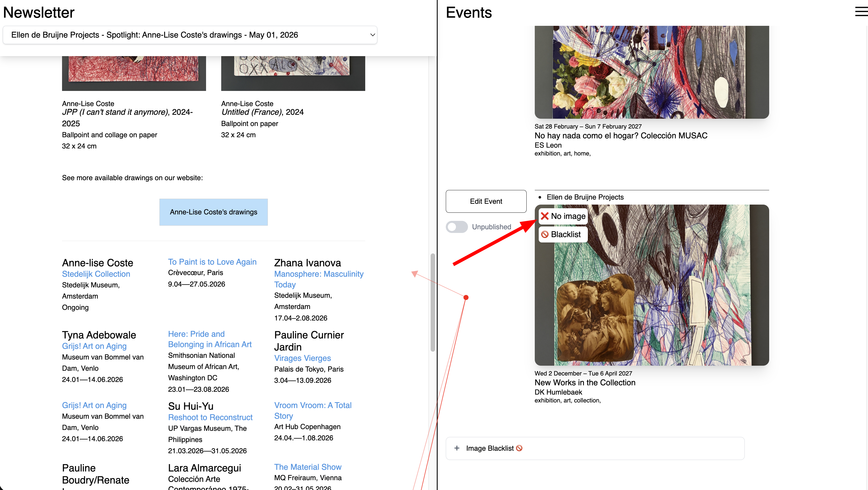The width and height of the screenshot is (868, 490).
Task: Click the Tyna Adebowale artist heading
Action: (x=99, y=335)
